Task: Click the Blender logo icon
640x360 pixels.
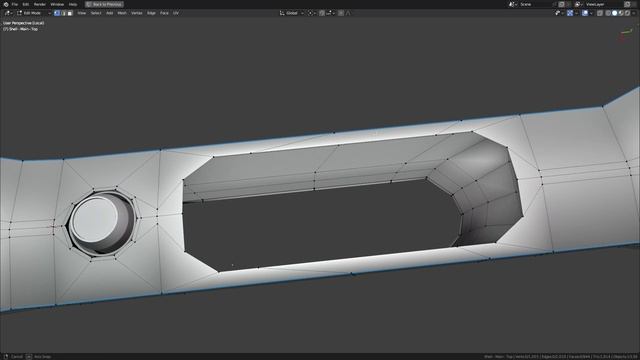Action: click(x=6, y=4)
